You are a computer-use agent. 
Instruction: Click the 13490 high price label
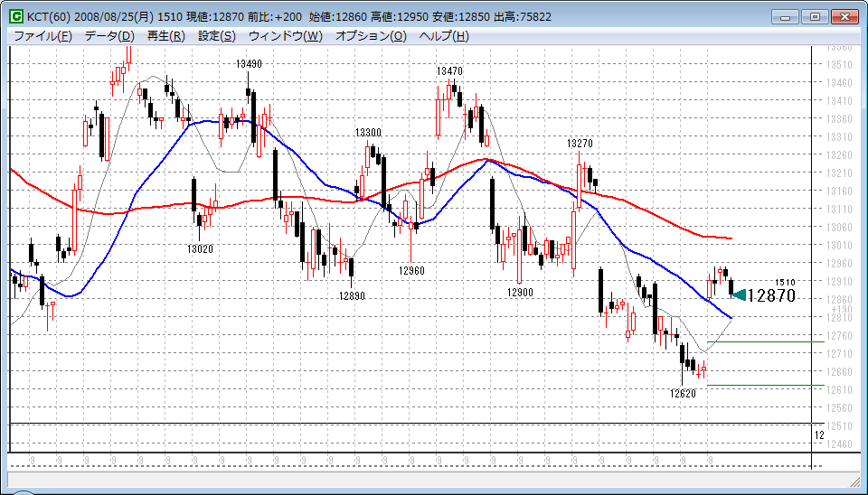pyautogui.click(x=250, y=64)
